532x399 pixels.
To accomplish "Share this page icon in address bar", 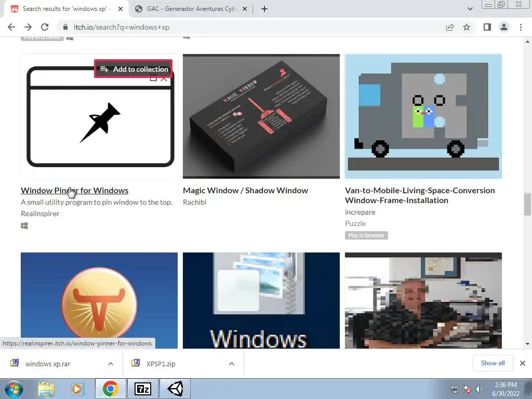I will (x=450, y=27).
